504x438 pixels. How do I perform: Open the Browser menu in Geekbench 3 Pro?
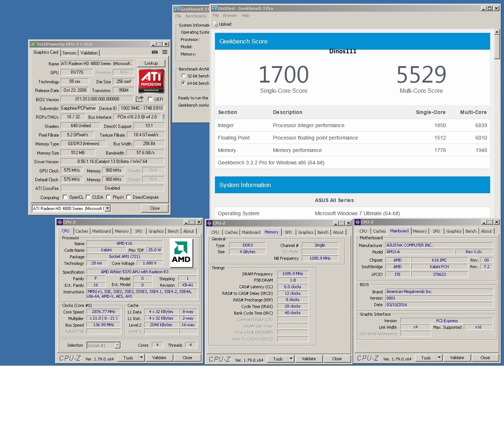230,15
